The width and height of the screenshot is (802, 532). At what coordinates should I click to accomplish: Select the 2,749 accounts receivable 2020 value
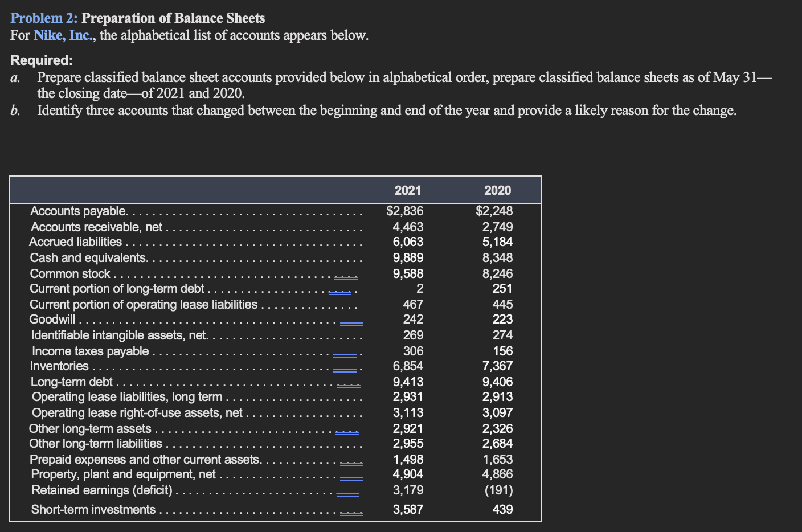pos(498,227)
